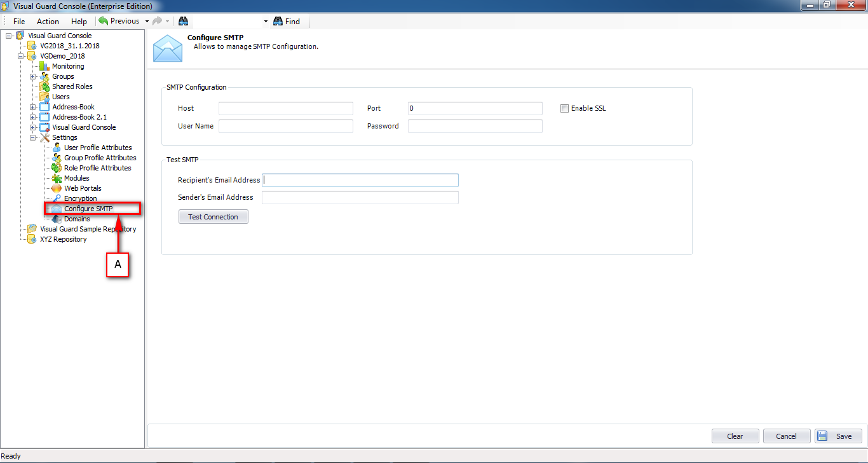The width and height of the screenshot is (868, 463).
Task: Click the Modules puzzle-piece icon
Action: pyautogui.click(x=56, y=178)
